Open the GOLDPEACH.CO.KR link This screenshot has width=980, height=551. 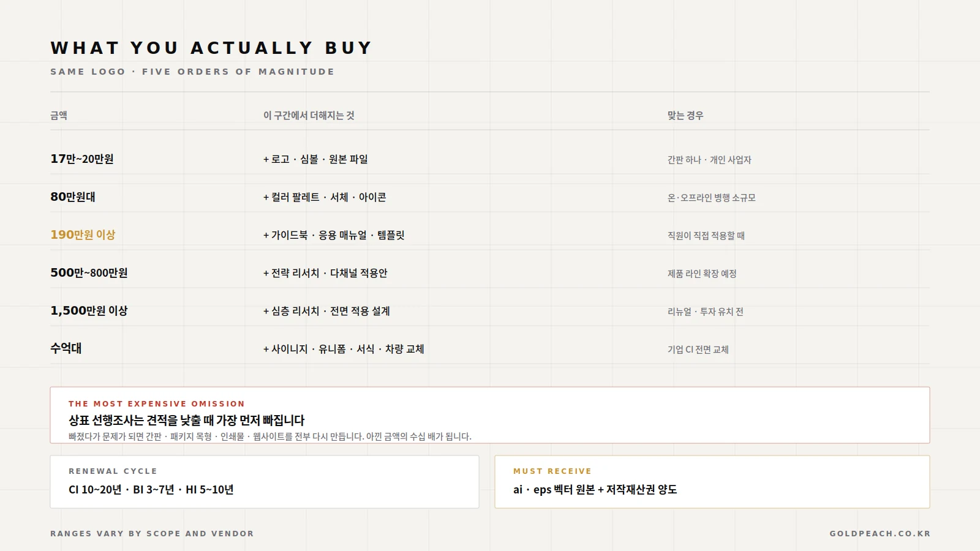coord(880,534)
